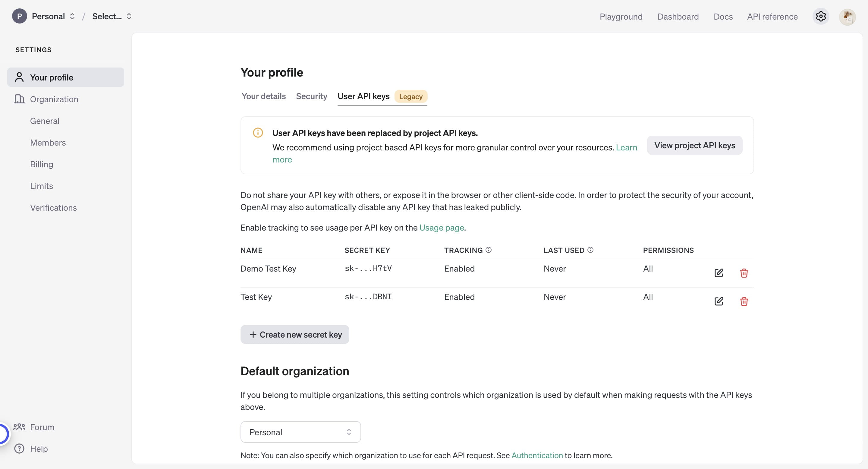Click the Your profile person icon in sidebar
This screenshot has width=868, height=469.
(19, 77)
